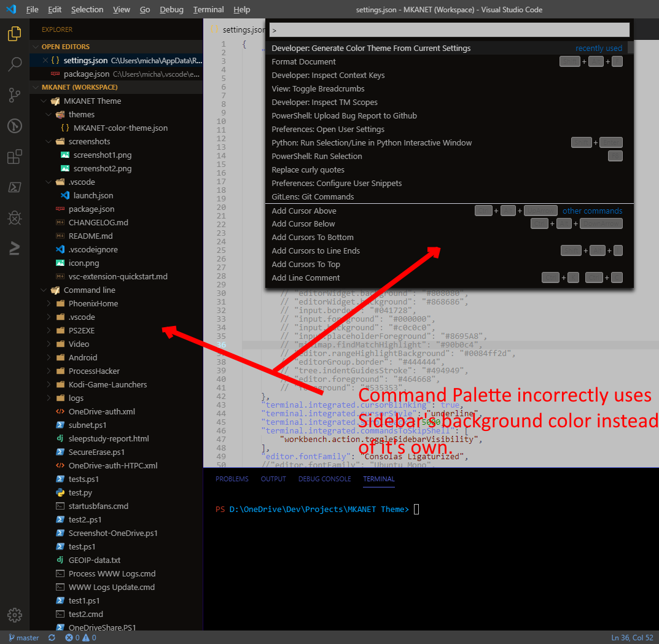Select the Search icon in activity bar
The height and width of the screenshot is (644, 659).
[14, 64]
